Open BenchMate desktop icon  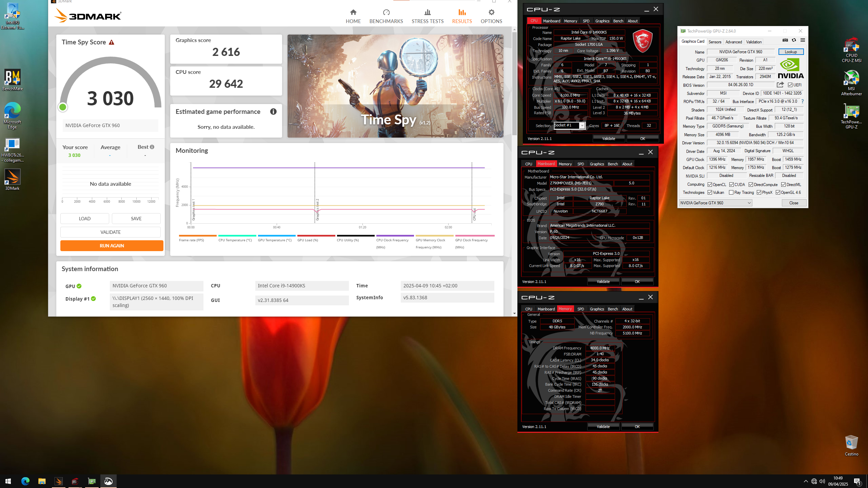click(x=13, y=80)
